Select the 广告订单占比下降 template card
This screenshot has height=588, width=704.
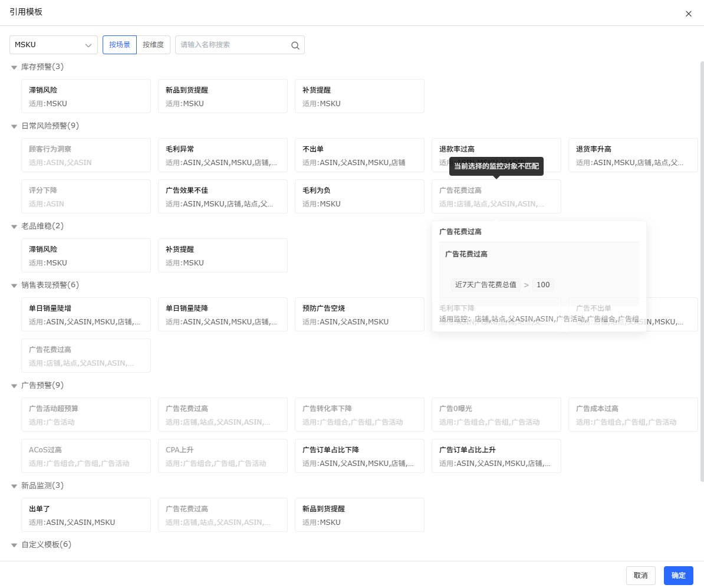pos(360,455)
